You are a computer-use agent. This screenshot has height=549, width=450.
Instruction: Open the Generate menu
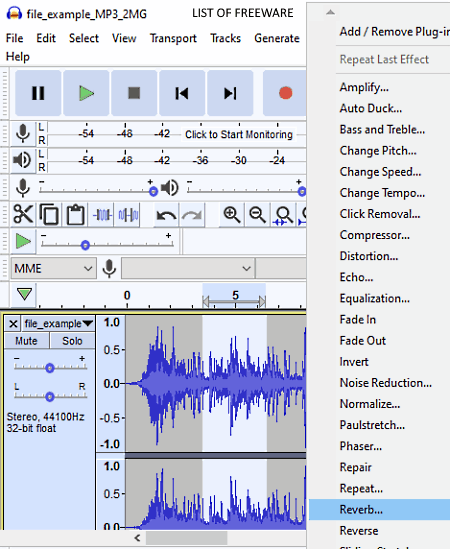pyautogui.click(x=277, y=38)
